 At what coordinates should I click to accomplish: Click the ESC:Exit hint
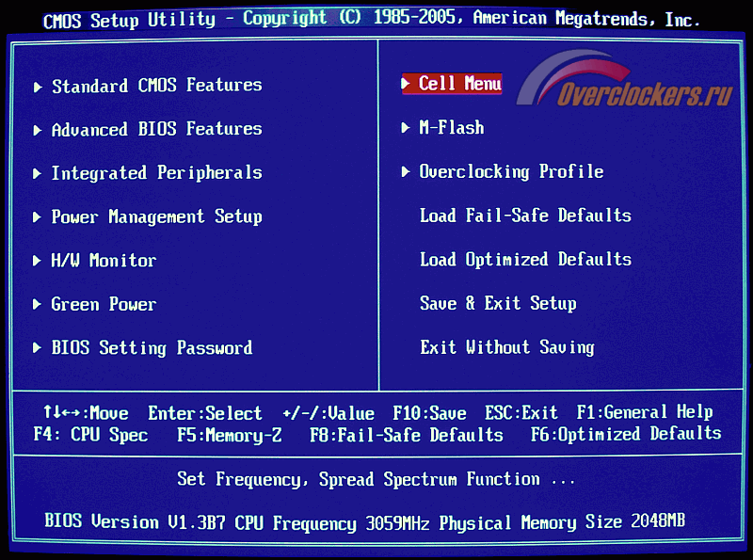pyautogui.click(x=521, y=412)
